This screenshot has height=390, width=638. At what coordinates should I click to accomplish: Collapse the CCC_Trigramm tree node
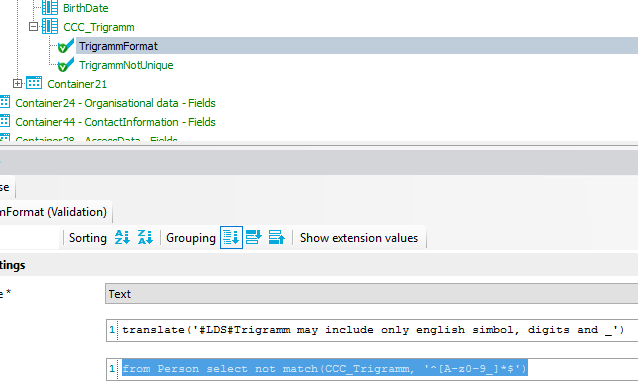coord(33,27)
